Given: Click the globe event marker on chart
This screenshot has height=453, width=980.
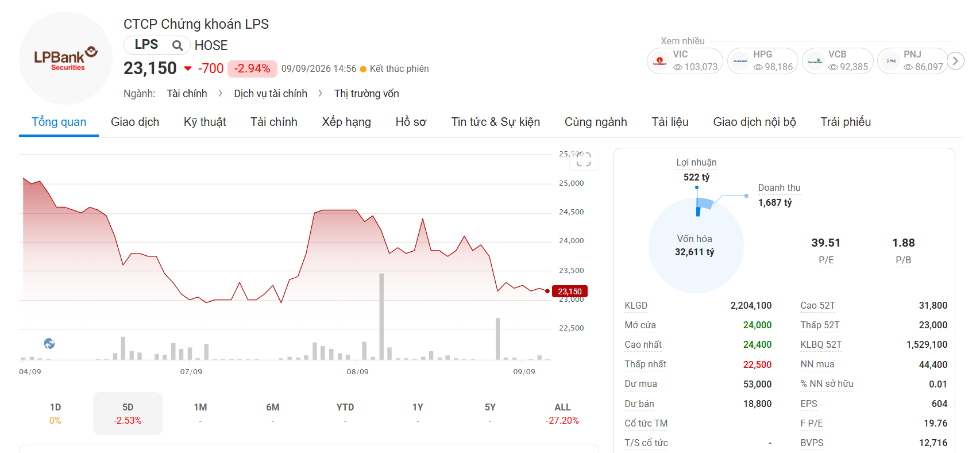Looking at the screenshot, I should [x=49, y=344].
